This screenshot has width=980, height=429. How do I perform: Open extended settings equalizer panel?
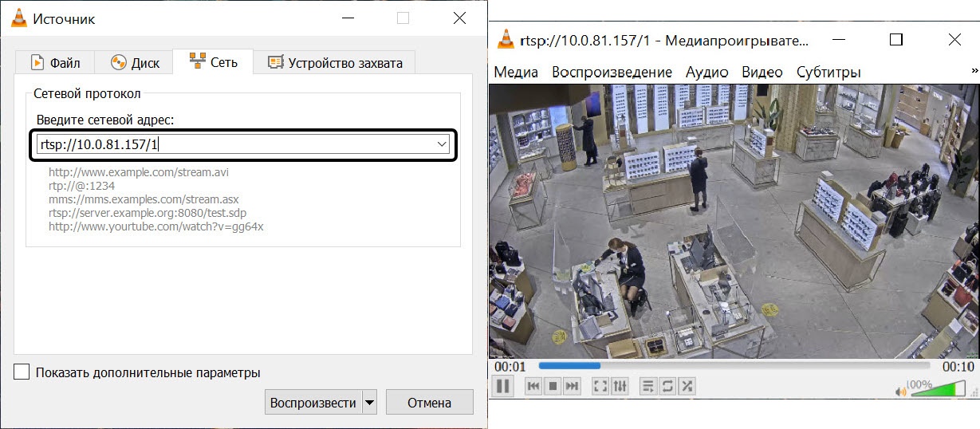620,387
